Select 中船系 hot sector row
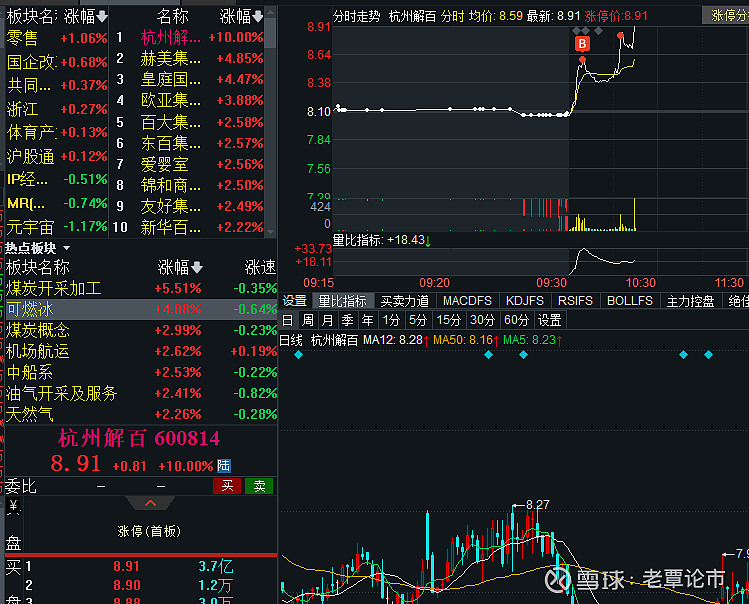The width and height of the screenshot is (749, 604). 141,372
